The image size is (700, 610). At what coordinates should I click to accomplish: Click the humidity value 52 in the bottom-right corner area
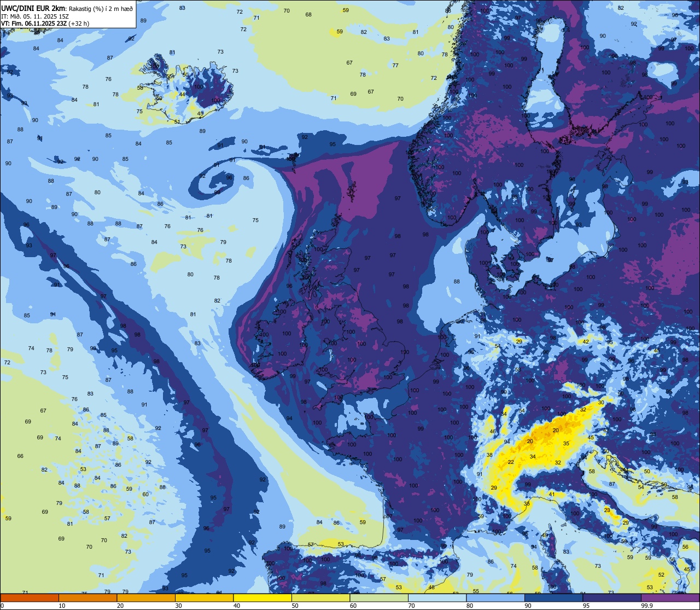[661, 574]
